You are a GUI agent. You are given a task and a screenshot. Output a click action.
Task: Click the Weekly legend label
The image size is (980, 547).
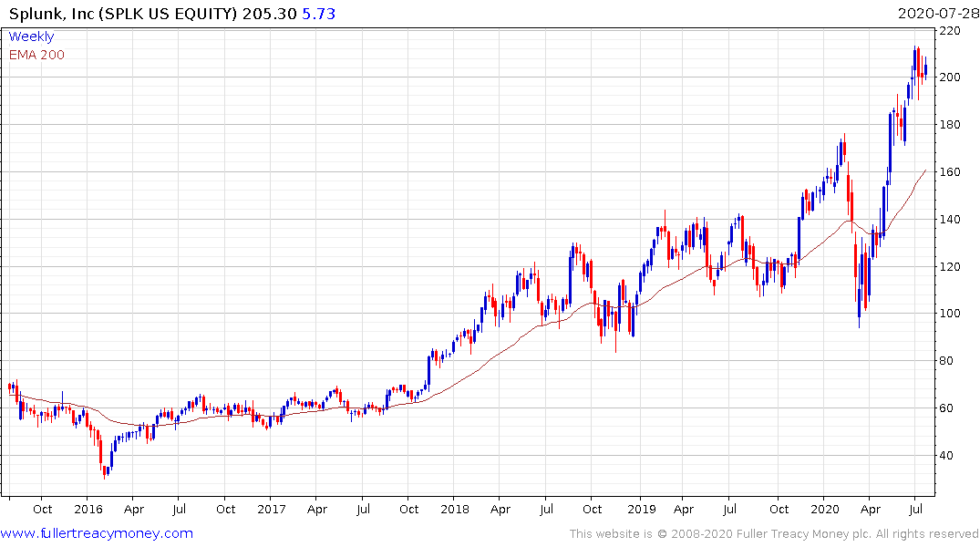[x=31, y=36]
